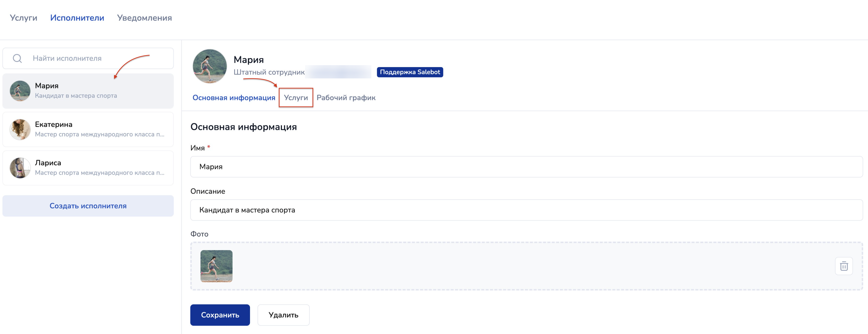Viewport: 868px width, 334px height.
Task: Switch to the Рабочий график tab
Action: click(x=346, y=98)
